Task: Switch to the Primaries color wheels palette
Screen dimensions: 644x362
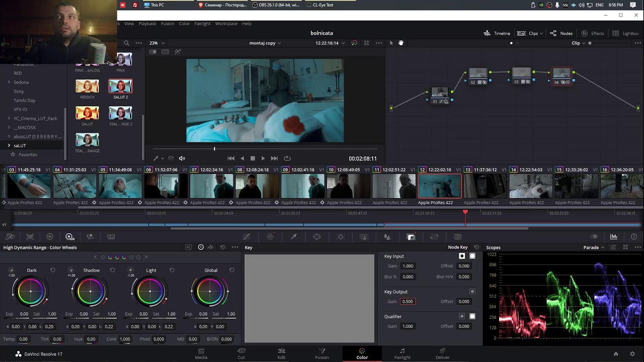Action: pos(50,237)
